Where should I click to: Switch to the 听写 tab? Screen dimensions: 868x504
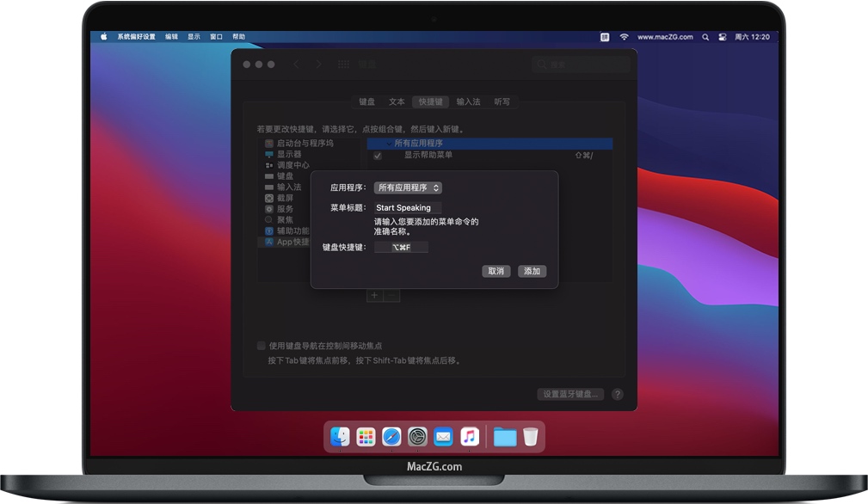point(502,101)
